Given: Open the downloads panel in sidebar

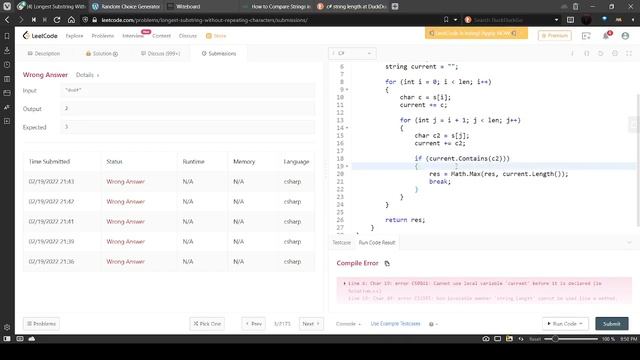Looking at the screenshot, I should point(7,50).
